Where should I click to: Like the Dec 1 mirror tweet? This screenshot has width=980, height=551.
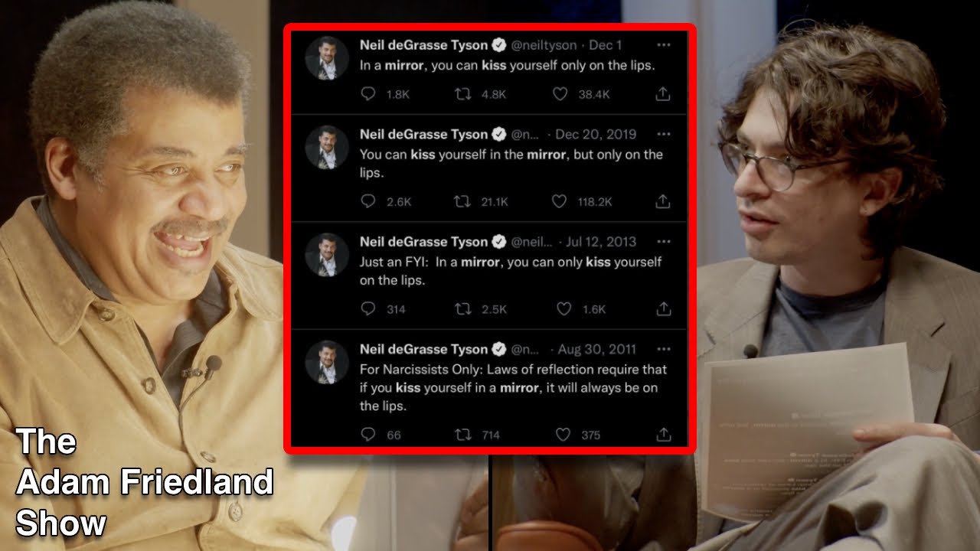tap(560, 94)
